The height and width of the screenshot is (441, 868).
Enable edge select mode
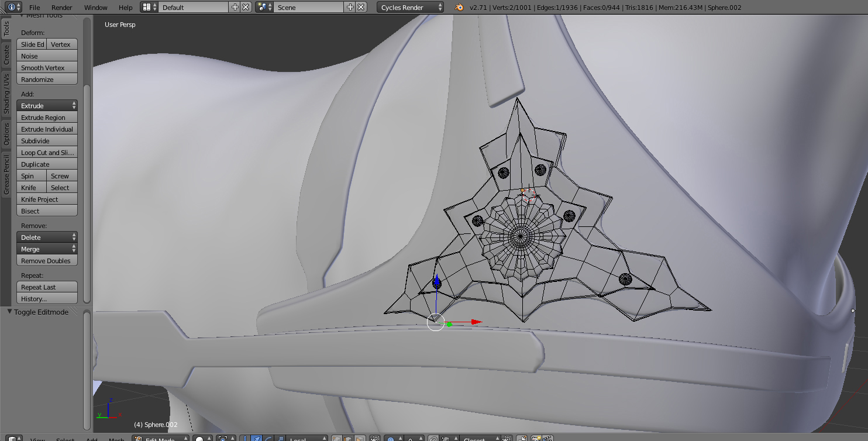(347, 438)
